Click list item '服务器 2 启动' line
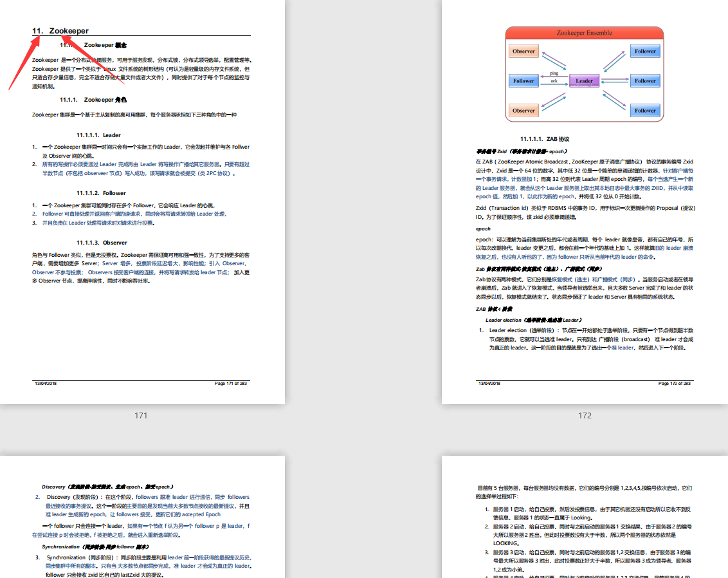 588,535
